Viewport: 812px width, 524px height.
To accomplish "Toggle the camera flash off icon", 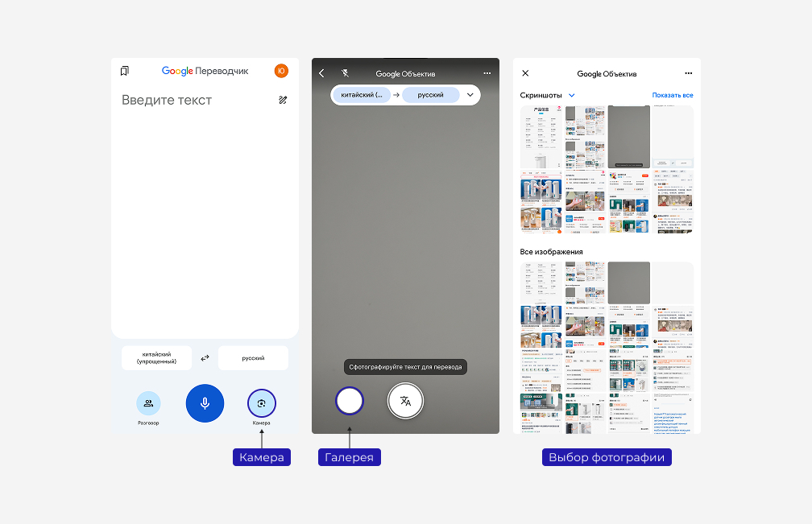I will pos(345,73).
